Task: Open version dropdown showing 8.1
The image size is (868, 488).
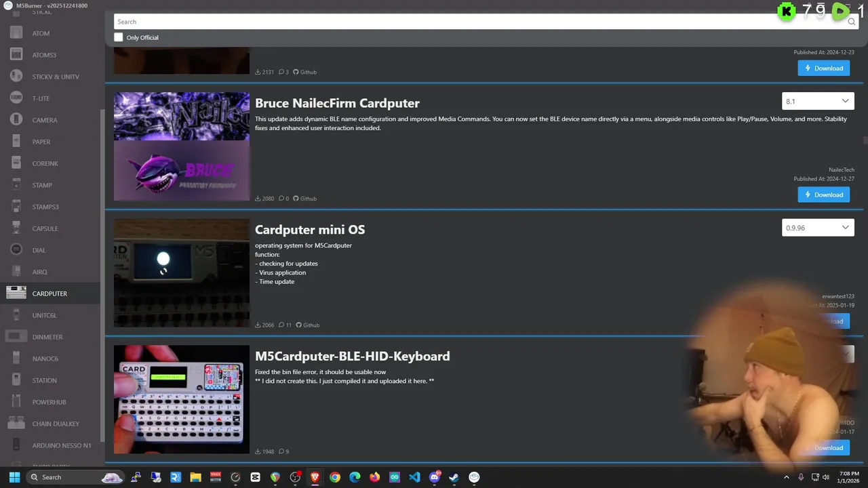Action: point(818,101)
